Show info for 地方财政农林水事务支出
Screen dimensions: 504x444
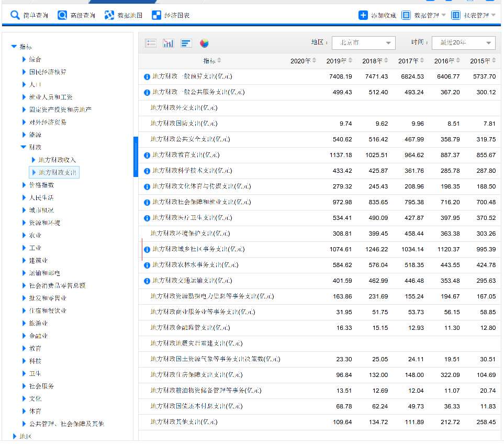click(x=147, y=265)
